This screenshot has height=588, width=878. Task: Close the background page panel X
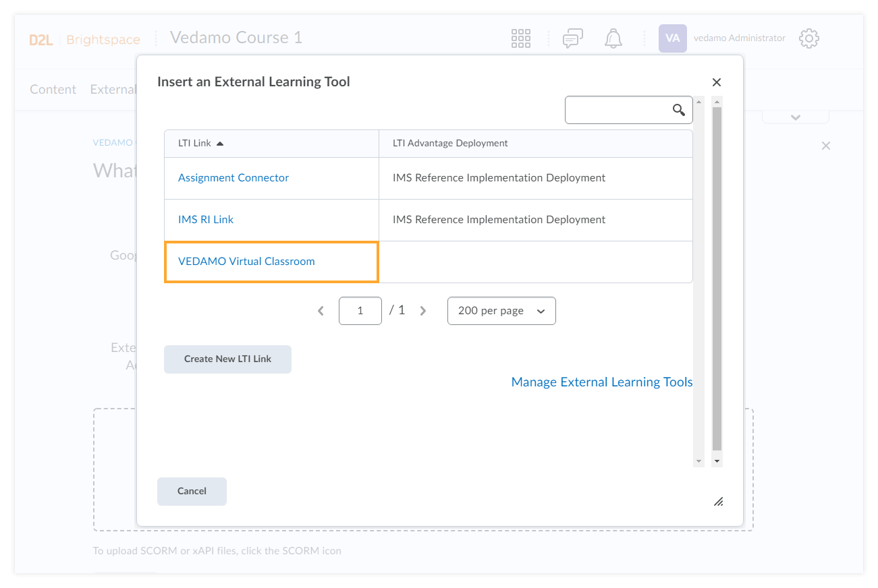[826, 146]
